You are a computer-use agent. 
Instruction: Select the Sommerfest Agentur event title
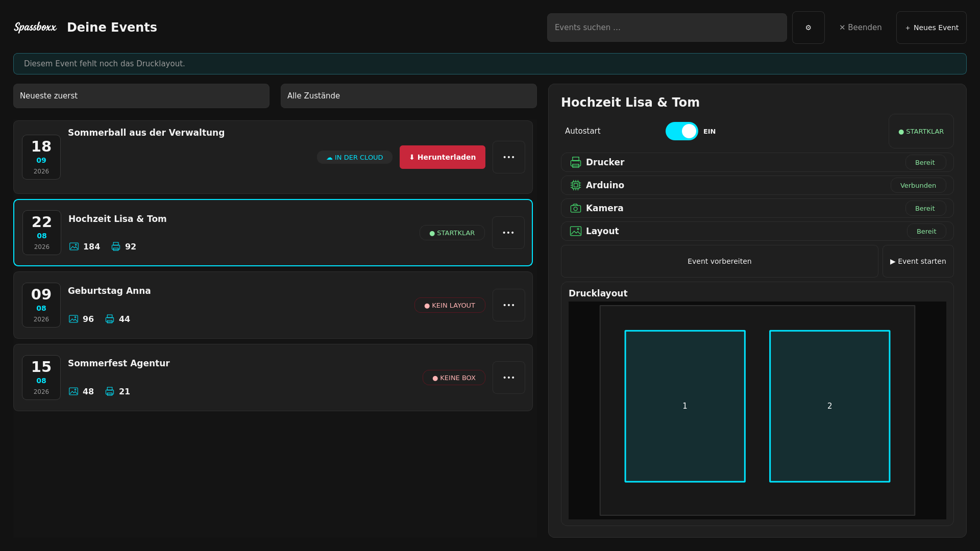(119, 363)
